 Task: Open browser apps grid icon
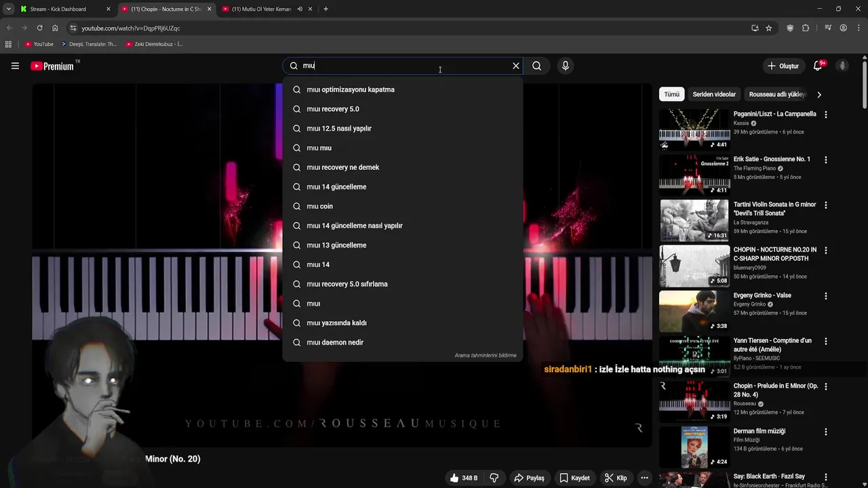pyautogui.click(x=8, y=44)
